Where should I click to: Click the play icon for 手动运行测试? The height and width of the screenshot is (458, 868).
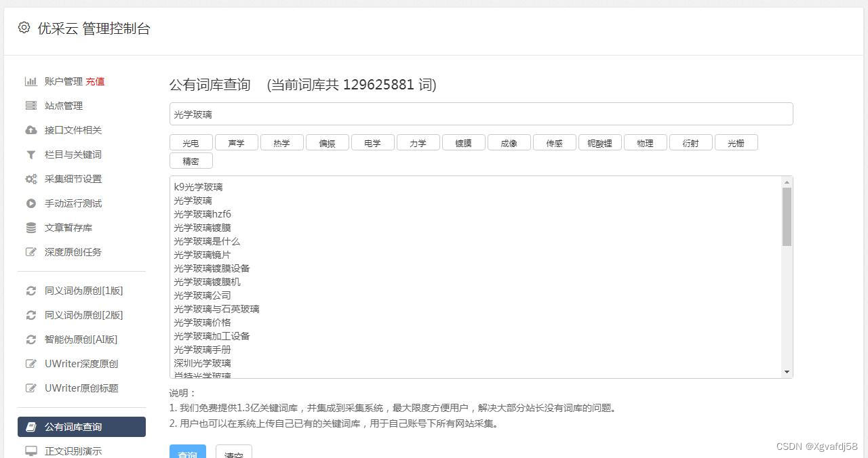[x=31, y=203]
